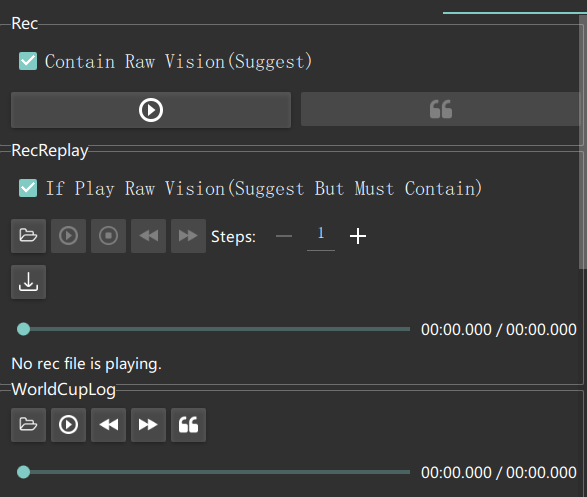Viewport: 587px width, 497px height.
Task: Open a rec file in RecReplay
Action: (x=28, y=236)
